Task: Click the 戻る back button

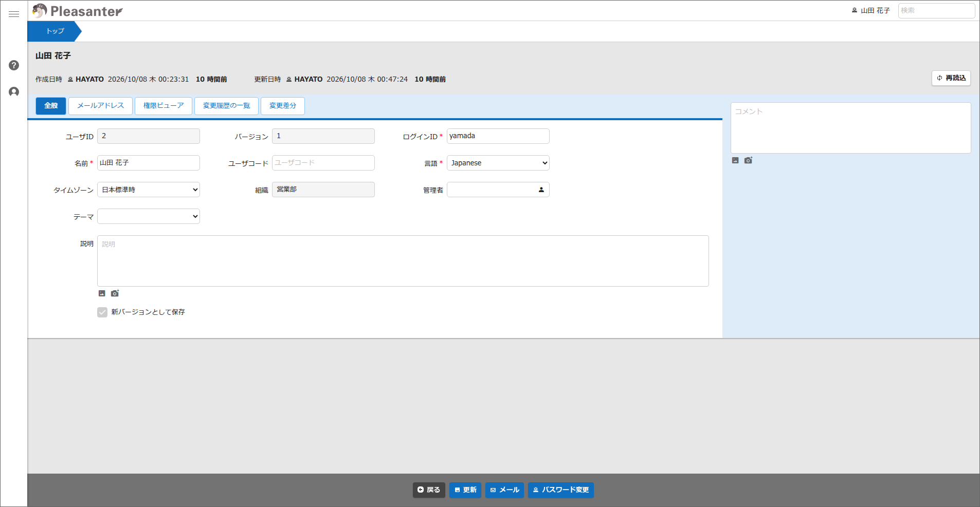Action: 429,490
